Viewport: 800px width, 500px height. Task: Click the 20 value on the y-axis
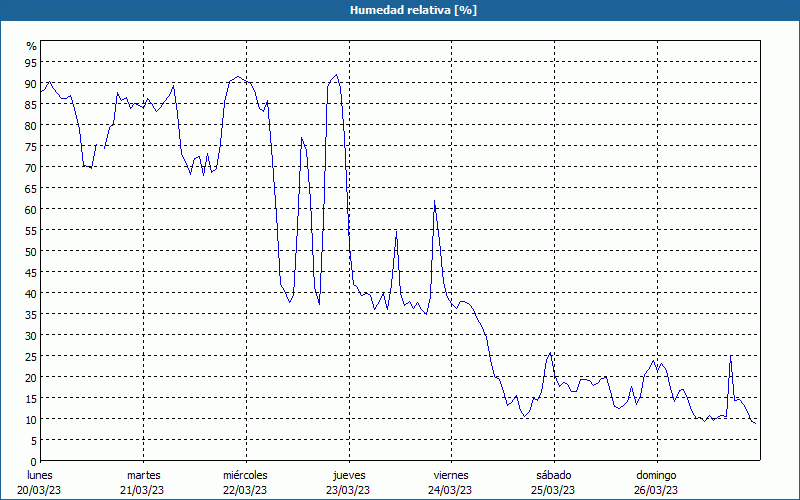click(31, 377)
